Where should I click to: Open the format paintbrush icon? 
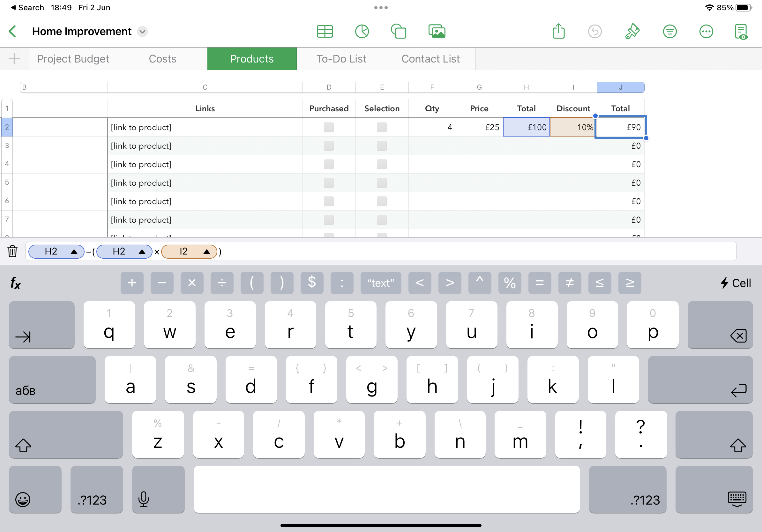pyautogui.click(x=632, y=32)
